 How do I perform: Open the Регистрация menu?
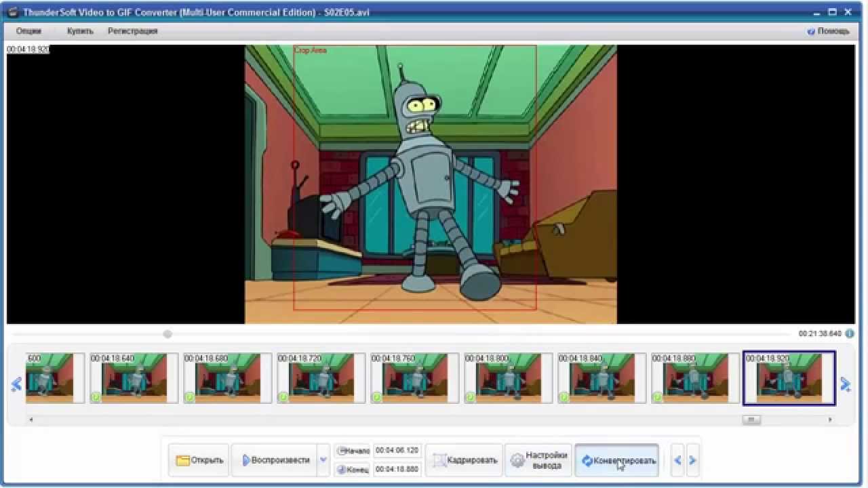point(132,30)
